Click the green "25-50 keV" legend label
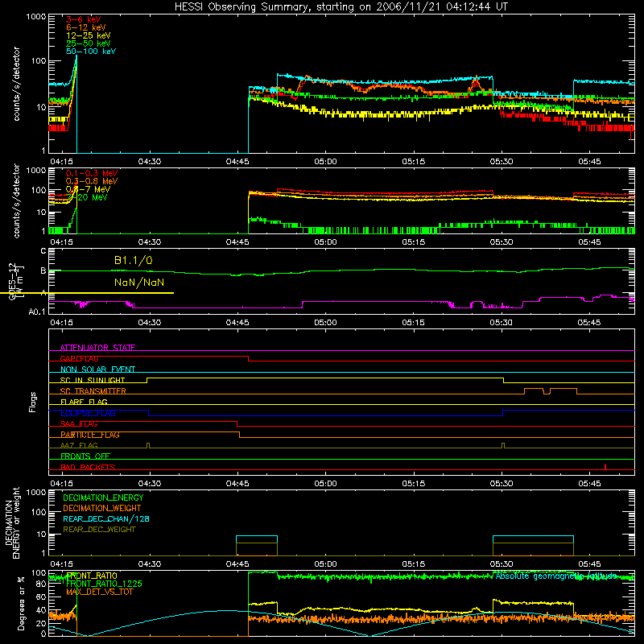 [x=89, y=43]
